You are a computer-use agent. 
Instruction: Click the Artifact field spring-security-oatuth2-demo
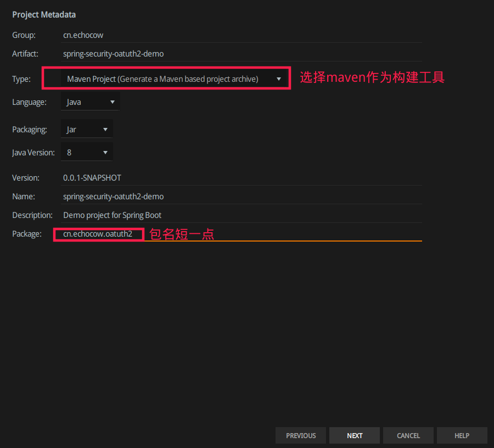point(165,53)
